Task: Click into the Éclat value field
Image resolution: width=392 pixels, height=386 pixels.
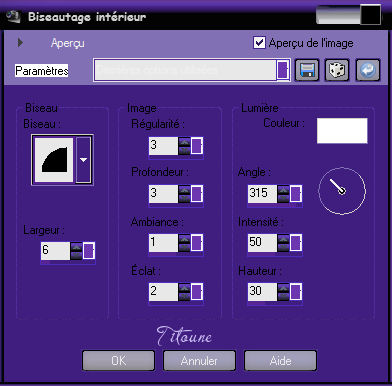Action: click(163, 292)
